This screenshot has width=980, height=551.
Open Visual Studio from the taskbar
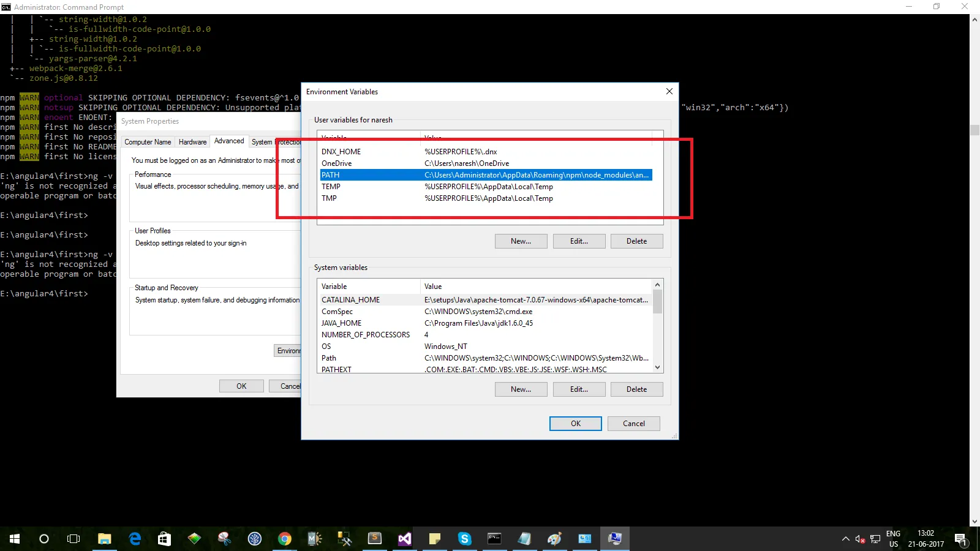404,539
